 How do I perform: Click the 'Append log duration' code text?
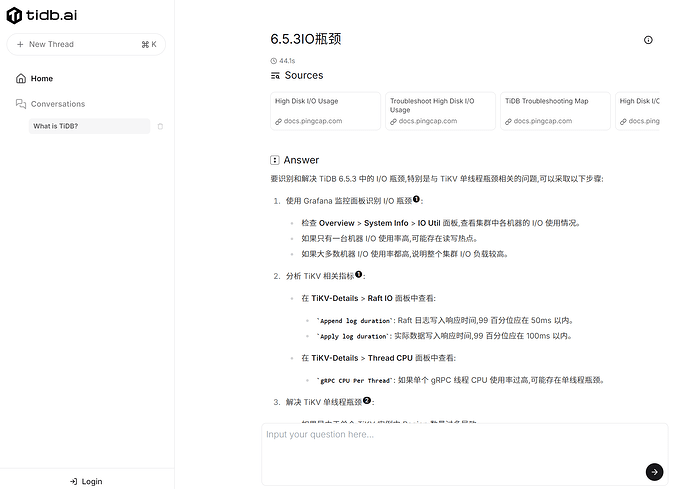point(354,321)
